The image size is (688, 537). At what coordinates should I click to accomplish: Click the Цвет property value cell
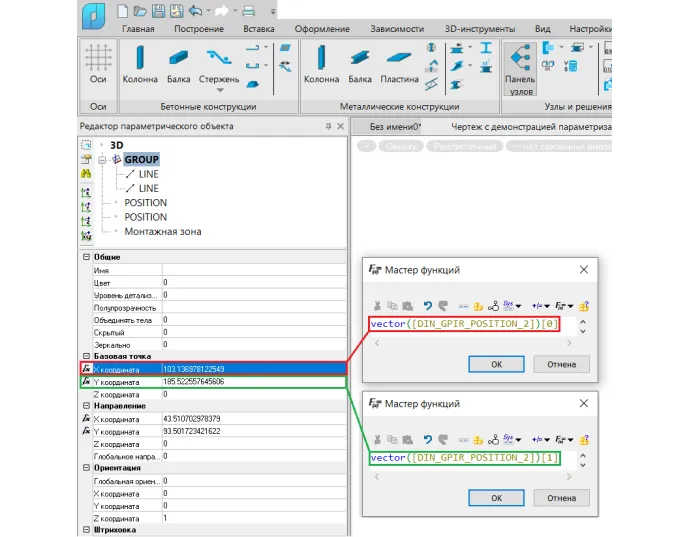coord(254,282)
